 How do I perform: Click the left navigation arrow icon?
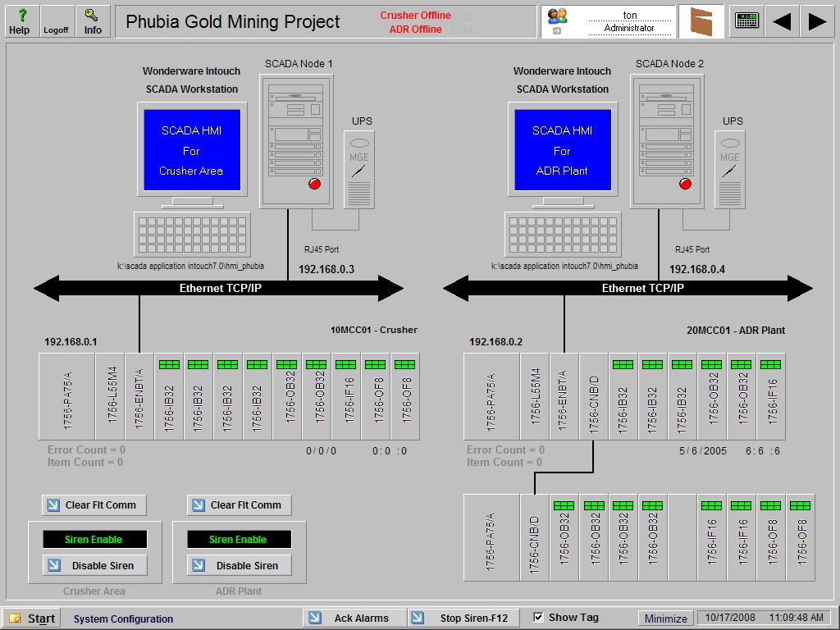tap(781, 19)
